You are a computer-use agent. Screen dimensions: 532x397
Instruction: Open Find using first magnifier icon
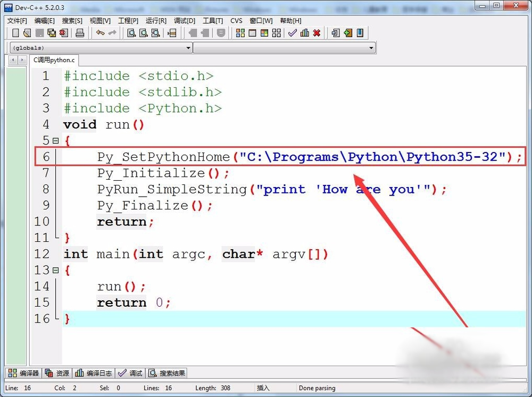[x=131, y=33]
